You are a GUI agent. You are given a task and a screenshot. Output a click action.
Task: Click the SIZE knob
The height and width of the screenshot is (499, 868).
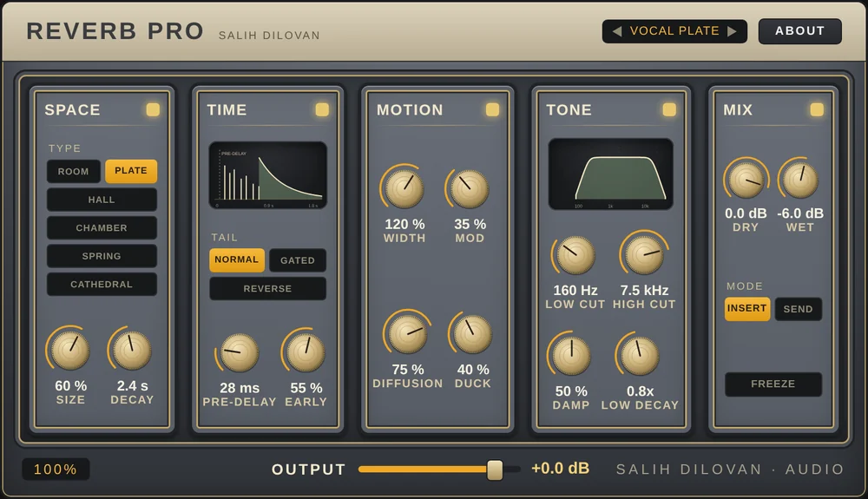coord(70,351)
